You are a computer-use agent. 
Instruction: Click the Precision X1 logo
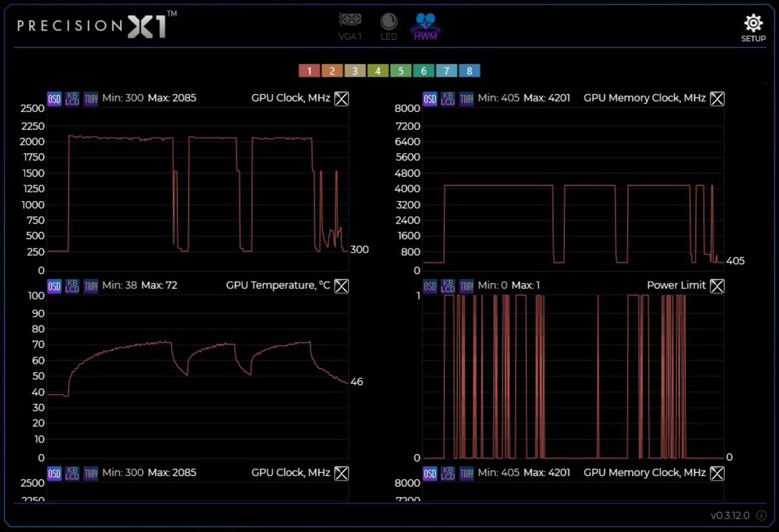coord(97,25)
